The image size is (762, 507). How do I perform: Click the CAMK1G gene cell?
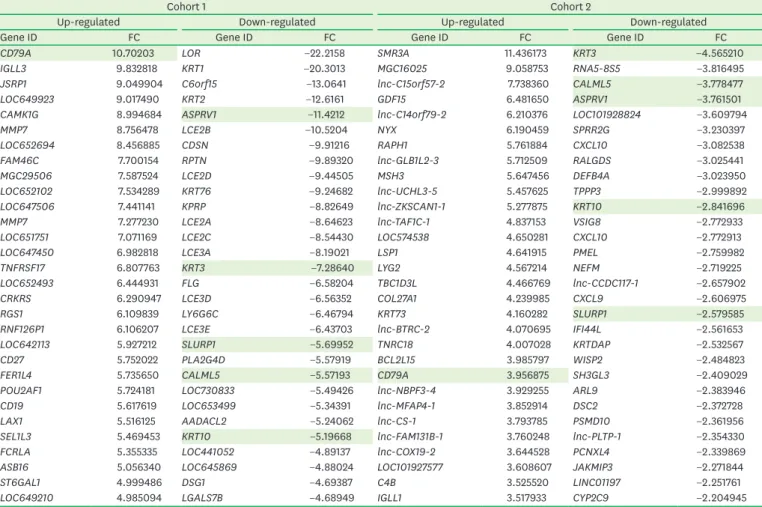click(x=19, y=115)
